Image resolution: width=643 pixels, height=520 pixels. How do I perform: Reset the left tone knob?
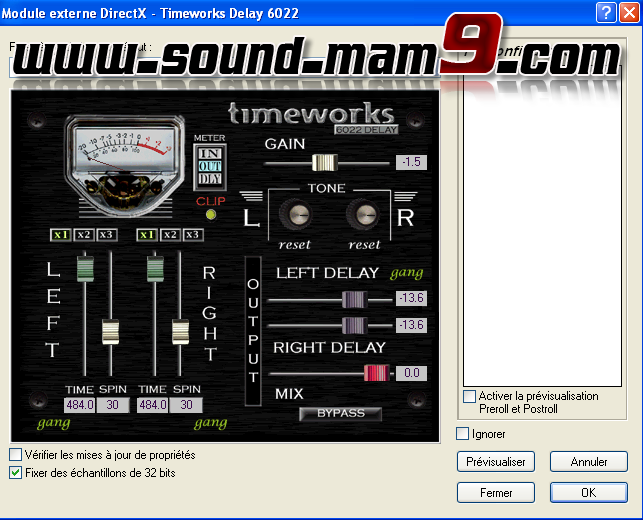tap(294, 245)
